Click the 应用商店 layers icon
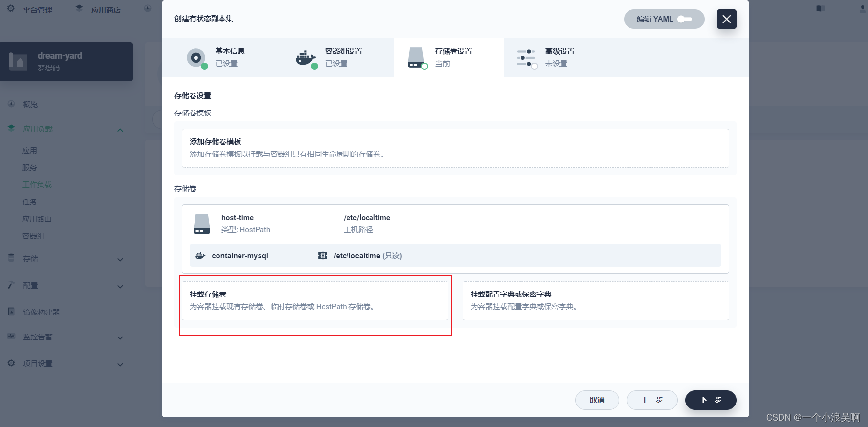Image resolution: width=868 pixels, height=427 pixels. pos(79,9)
